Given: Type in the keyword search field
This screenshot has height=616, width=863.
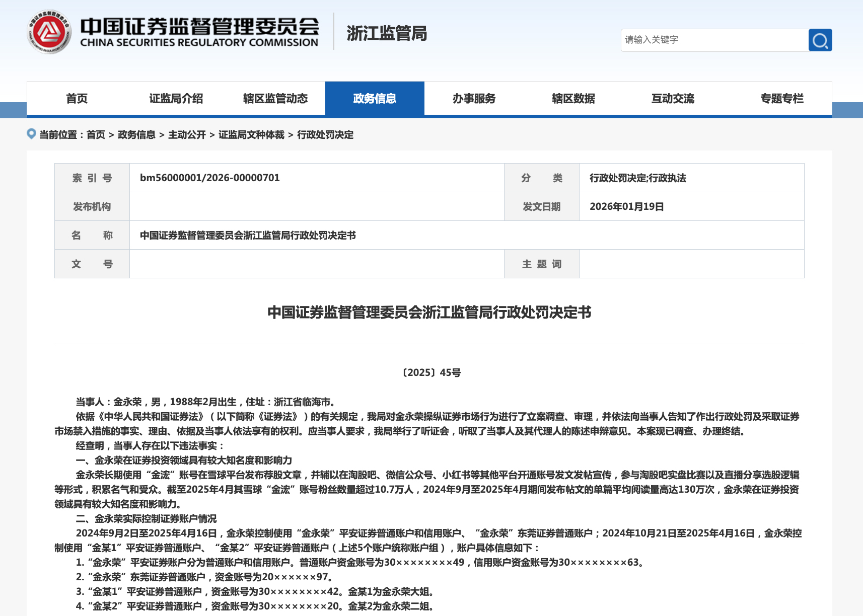Looking at the screenshot, I should tap(714, 40).
